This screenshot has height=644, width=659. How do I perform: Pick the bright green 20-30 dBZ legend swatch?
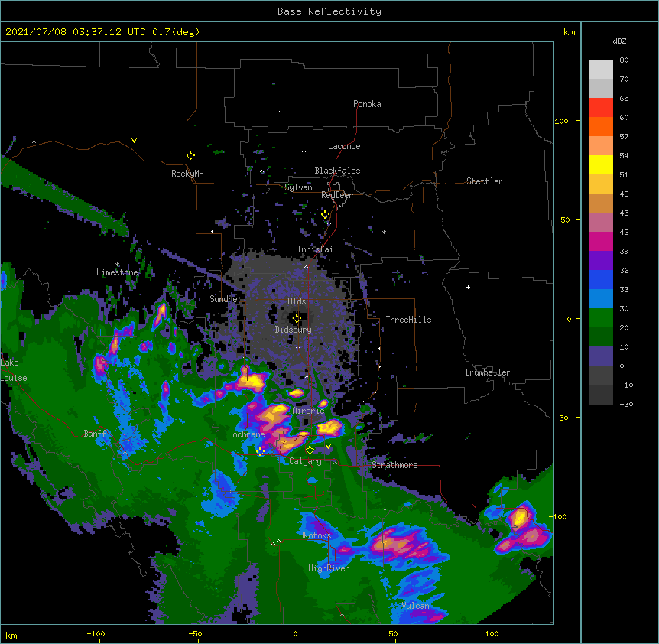click(x=601, y=318)
